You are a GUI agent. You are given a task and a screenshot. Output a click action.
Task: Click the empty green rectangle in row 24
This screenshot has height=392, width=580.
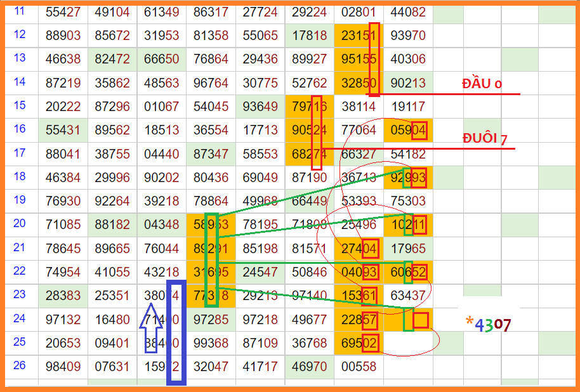pyautogui.click(x=408, y=319)
